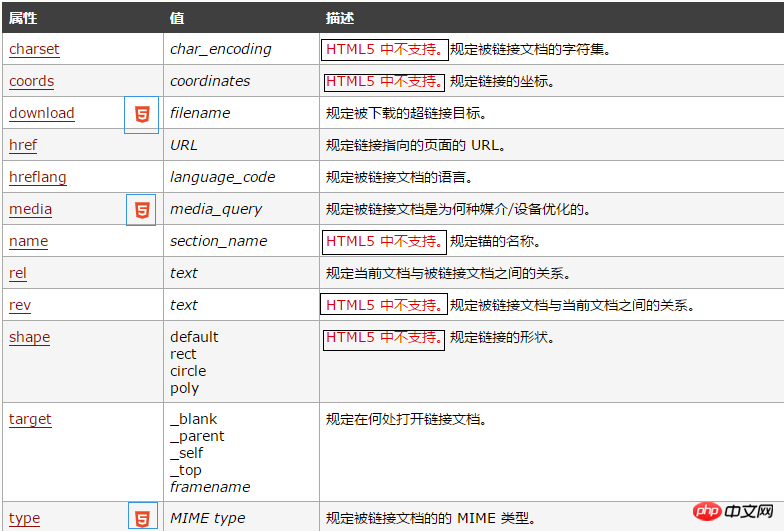Click the poly shape value
The image size is (784, 531).
coord(184,388)
